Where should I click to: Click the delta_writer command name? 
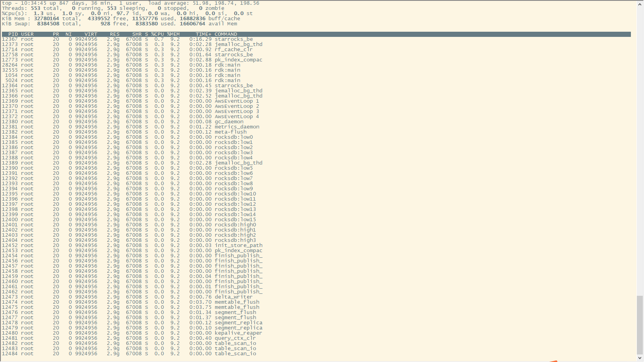pos(234,297)
